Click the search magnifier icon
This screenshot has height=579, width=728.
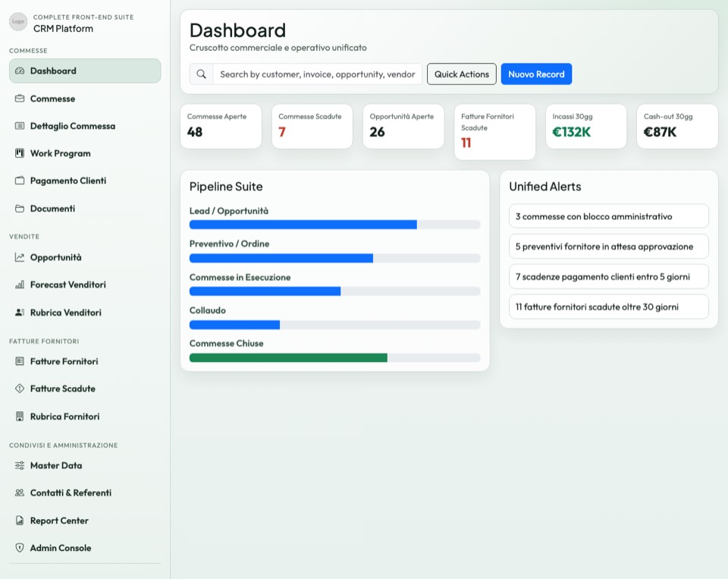pyautogui.click(x=201, y=74)
